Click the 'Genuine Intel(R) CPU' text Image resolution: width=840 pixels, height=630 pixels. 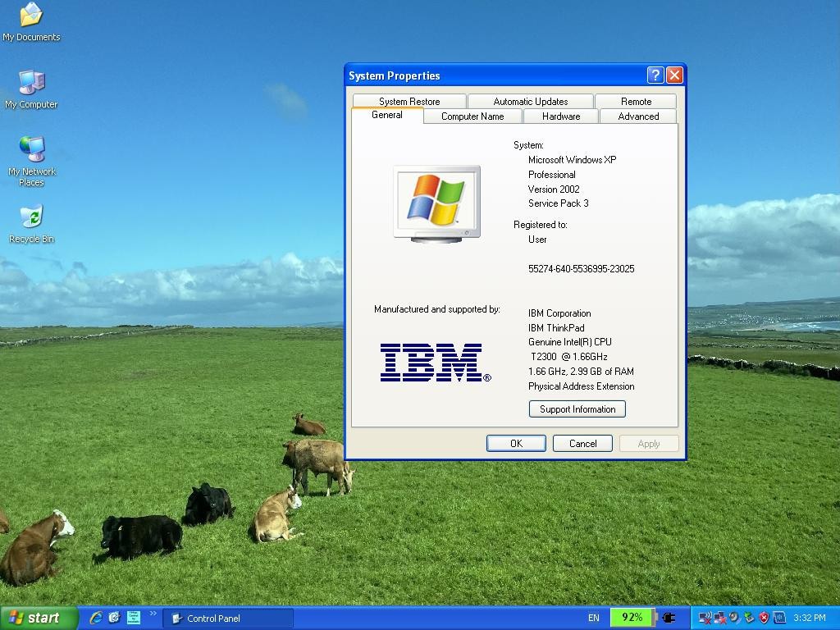pos(569,342)
